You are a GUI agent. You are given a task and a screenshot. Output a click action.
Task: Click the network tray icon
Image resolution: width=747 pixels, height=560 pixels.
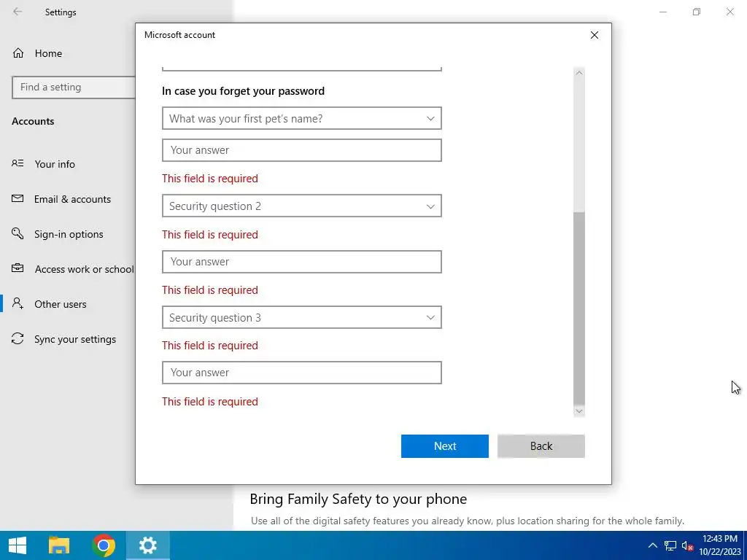[670, 545]
